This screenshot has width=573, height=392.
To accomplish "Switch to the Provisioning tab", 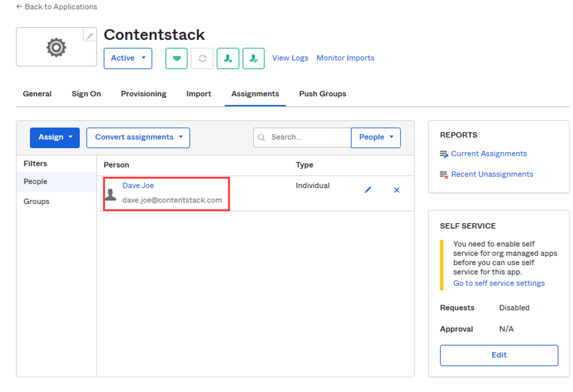I will tap(144, 94).
